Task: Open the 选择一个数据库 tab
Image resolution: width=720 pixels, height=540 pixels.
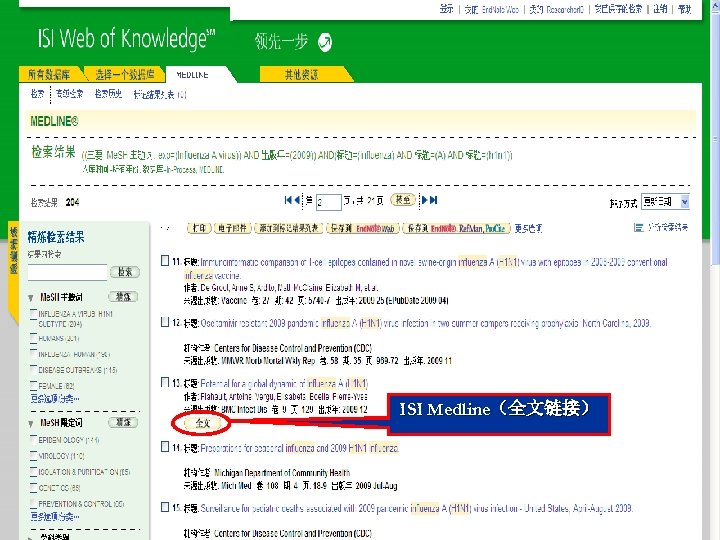Action: (x=124, y=74)
